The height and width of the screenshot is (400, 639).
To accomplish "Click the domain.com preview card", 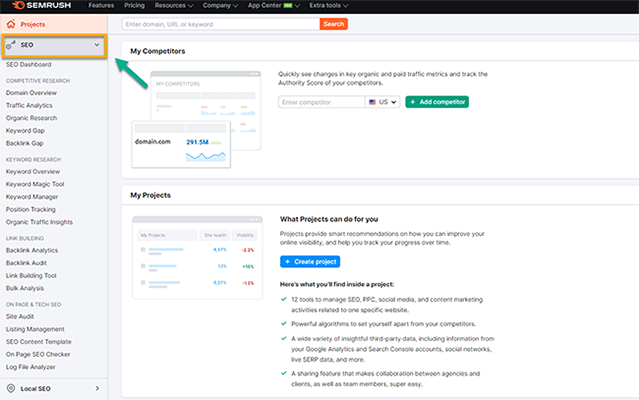I will coord(181,144).
